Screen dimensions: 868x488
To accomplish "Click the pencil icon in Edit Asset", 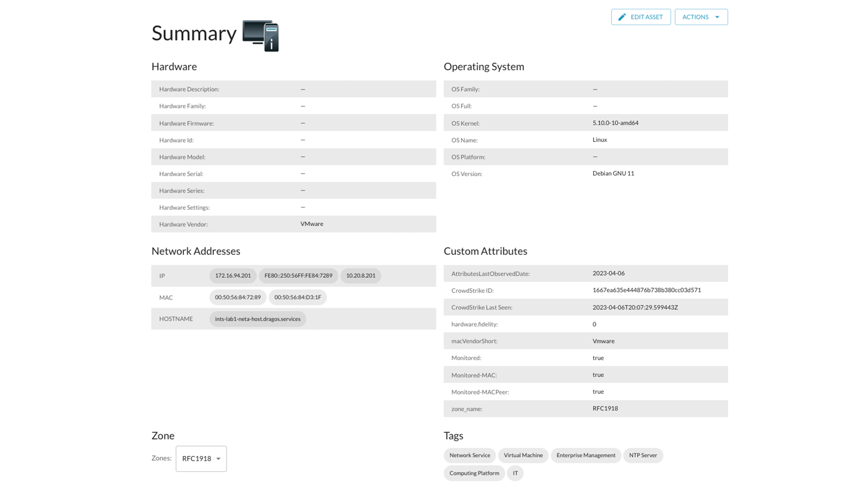I will (x=622, y=17).
